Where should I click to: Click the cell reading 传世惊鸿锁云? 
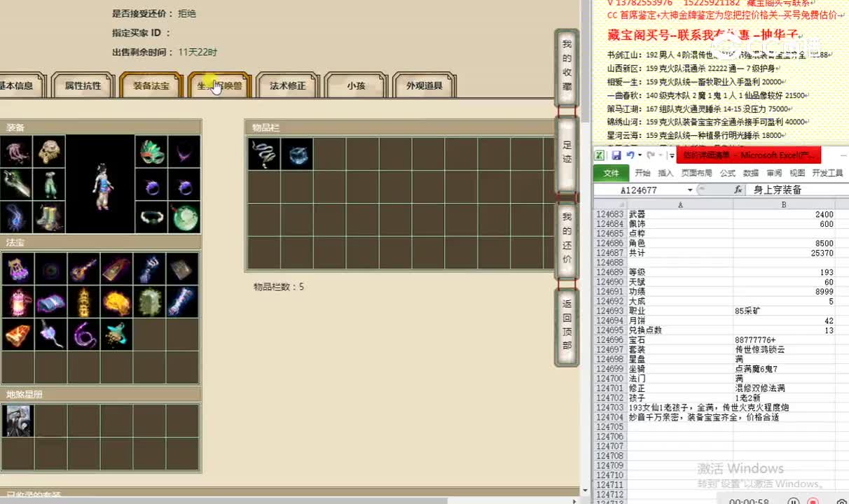785,349
